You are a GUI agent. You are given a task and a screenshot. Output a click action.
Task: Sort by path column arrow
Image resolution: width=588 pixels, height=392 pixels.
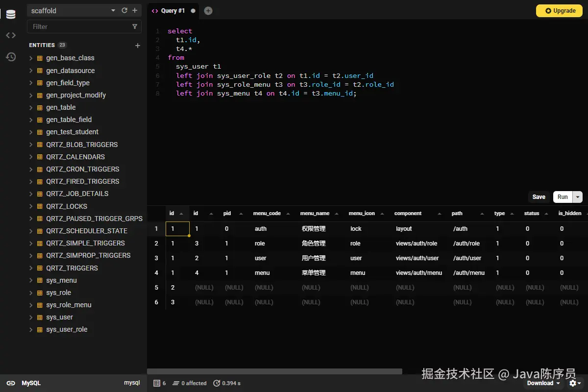(482, 214)
